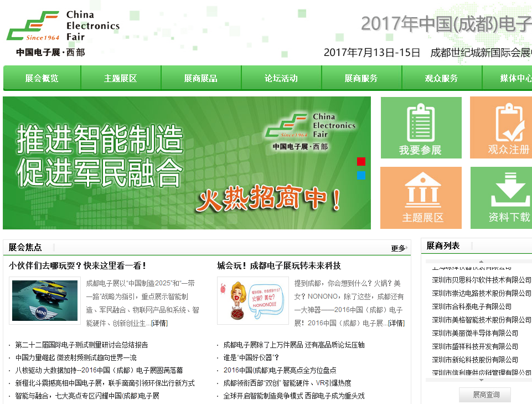Click the 推进智能制造 main banner
The image size is (532, 404).
(x=187, y=163)
